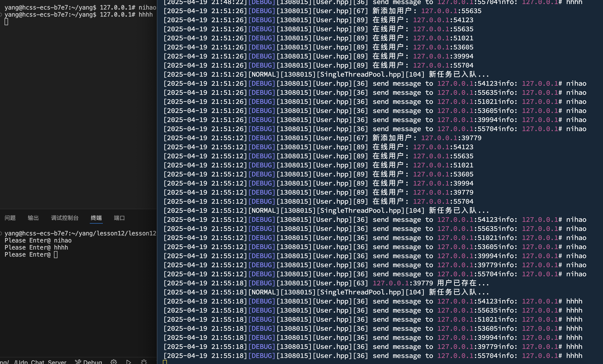The image size is (603, 364).
Task: Select the 调试控制台 tab
Action: tap(65, 218)
